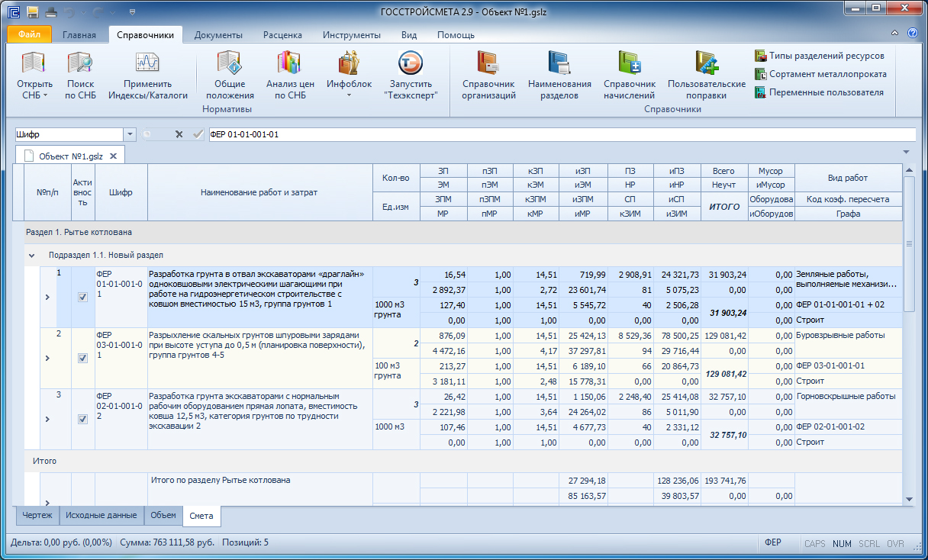The image size is (928, 560).
Task: Launch Запустить Техэксперт
Action: coord(411,75)
